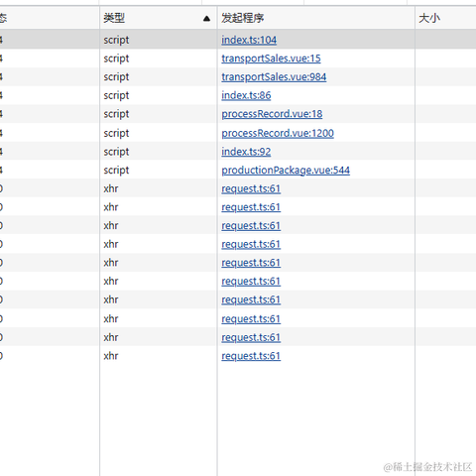Select empty size cell in index.ts:104 row
476x476 pixels.
(x=445, y=40)
